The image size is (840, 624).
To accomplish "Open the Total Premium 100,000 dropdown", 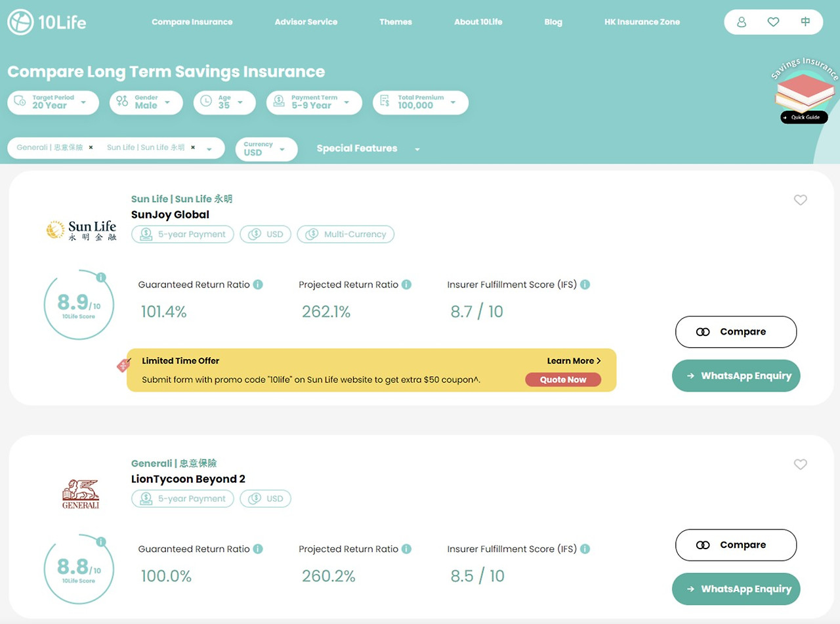I will (x=421, y=102).
